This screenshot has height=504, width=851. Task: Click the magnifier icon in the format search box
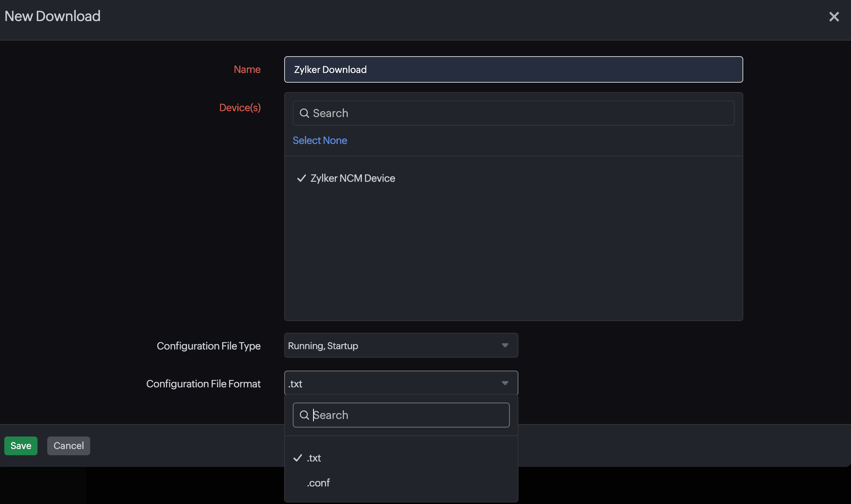304,415
